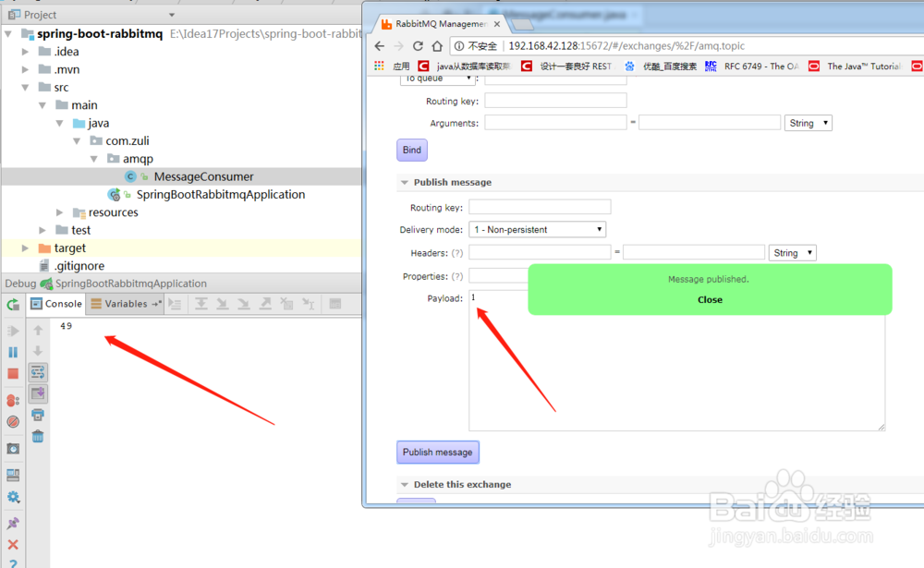Go back in the browser
The height and width of the screenshot is (568, 924).
click(380, 46)
